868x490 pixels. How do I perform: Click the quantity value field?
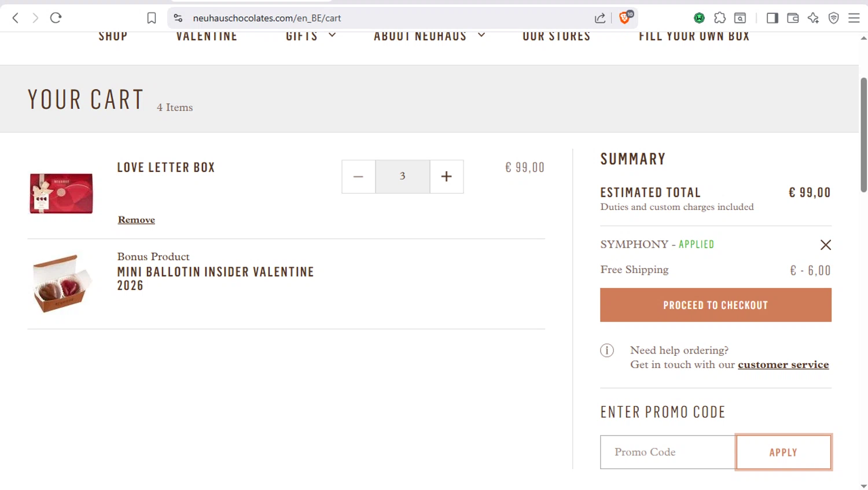pos(403,176)
